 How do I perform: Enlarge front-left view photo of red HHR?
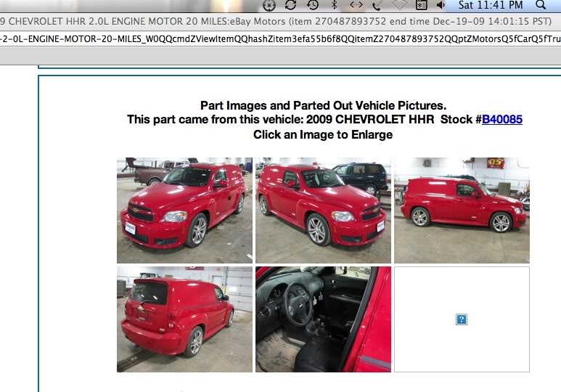(x=184, y=211)
